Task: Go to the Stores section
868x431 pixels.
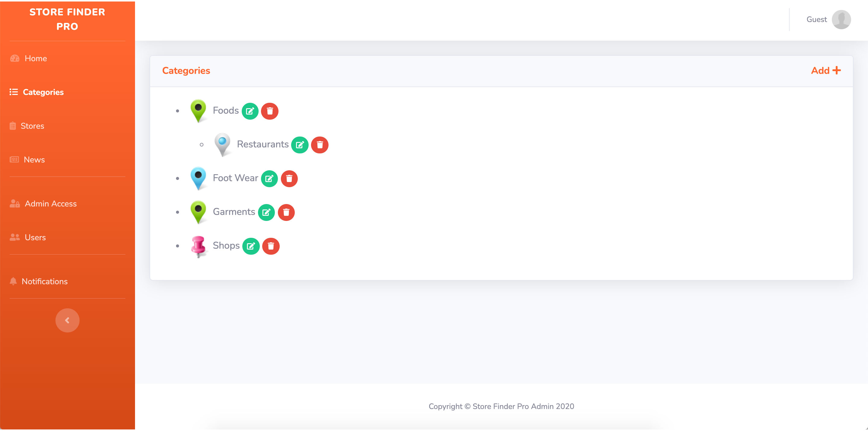Action: tap(32, 126)
